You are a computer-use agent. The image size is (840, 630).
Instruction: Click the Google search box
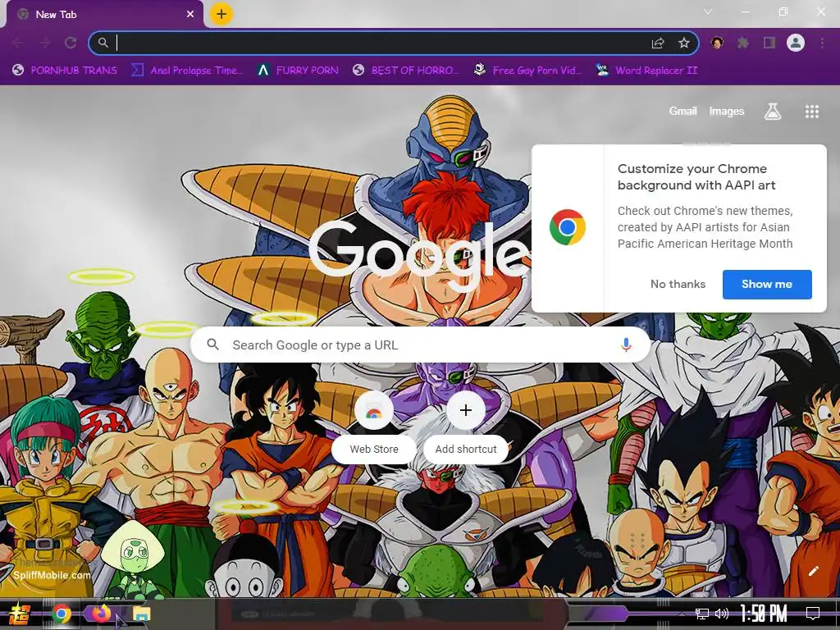tap(421, 345)
